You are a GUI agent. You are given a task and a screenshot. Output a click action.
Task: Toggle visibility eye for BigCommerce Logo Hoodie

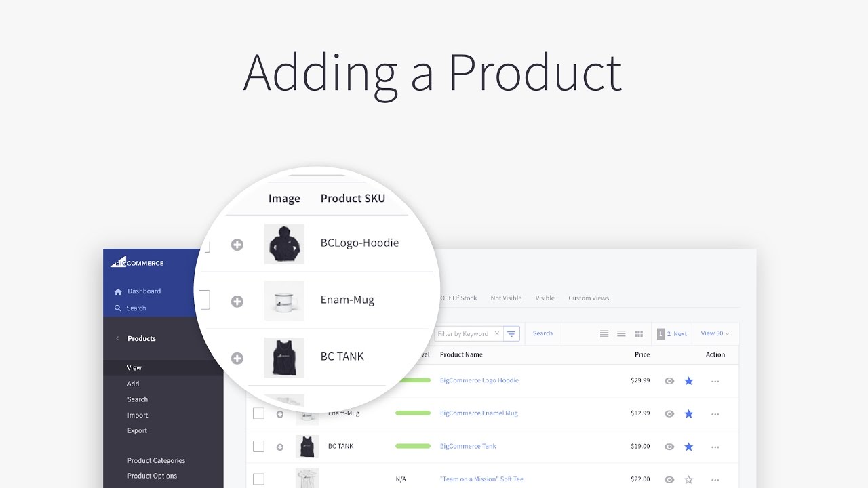669,381
